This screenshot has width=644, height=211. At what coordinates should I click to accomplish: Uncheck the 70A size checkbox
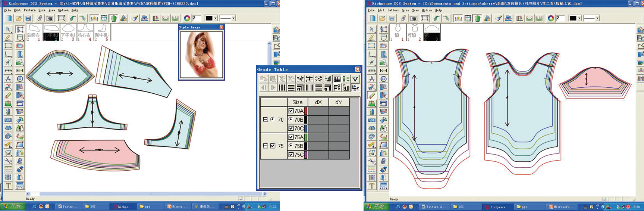point(291,111)
